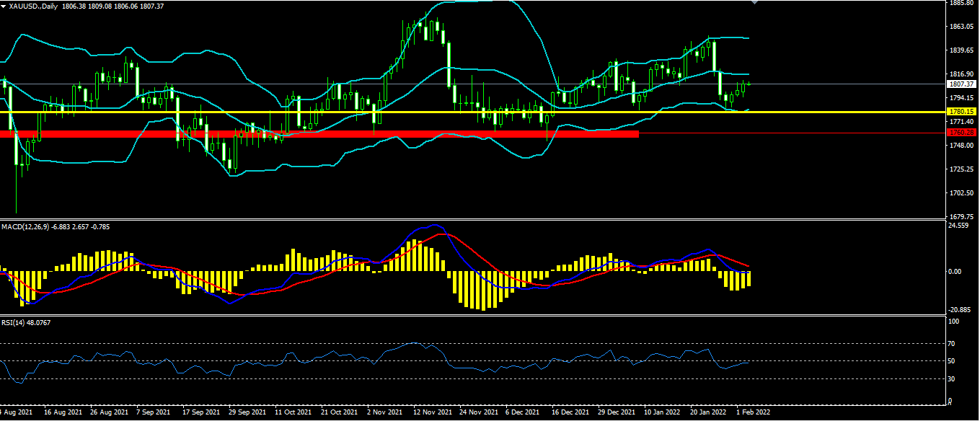Click the triangle arrow beside XAUUSD title
The image size is (980, 421).
pos(4,6)
